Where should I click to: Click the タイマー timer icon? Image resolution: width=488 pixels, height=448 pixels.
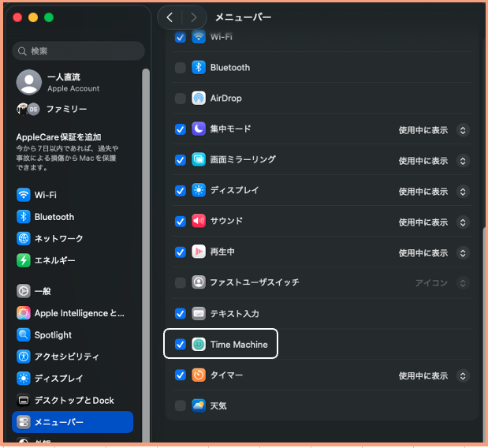tap(199, 375)
